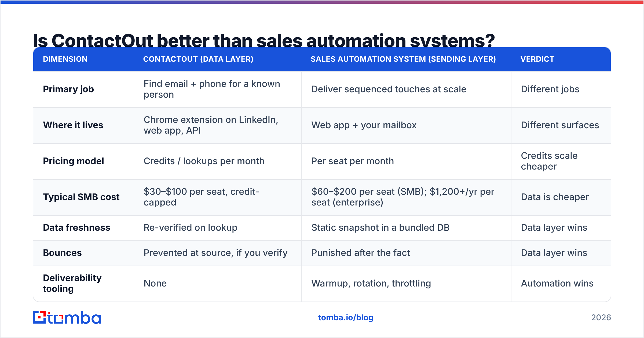Image resolution: width=644 pixels, height=338 pixels.
Task: Click the 'Automation wins' verdict
Action: tap(557, 284)
